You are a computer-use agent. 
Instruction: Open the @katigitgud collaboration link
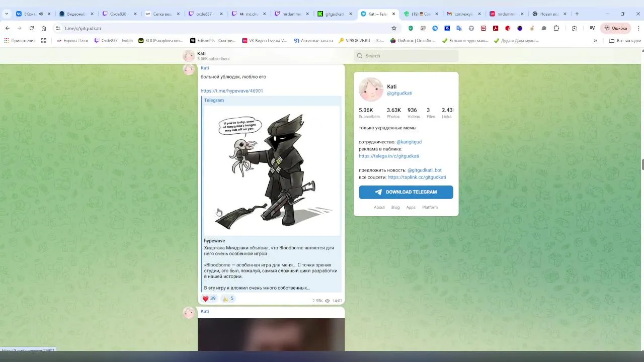click(409, 142)
